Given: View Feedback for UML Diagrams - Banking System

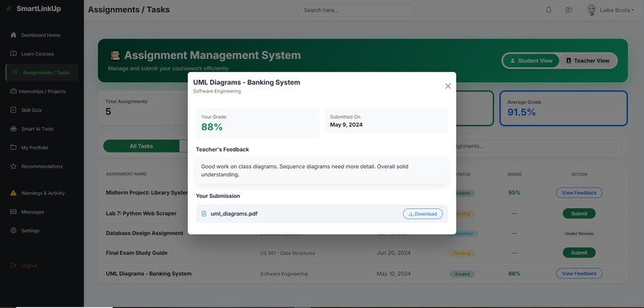Looking at the screenshot, I should click(x=578, y=274).
